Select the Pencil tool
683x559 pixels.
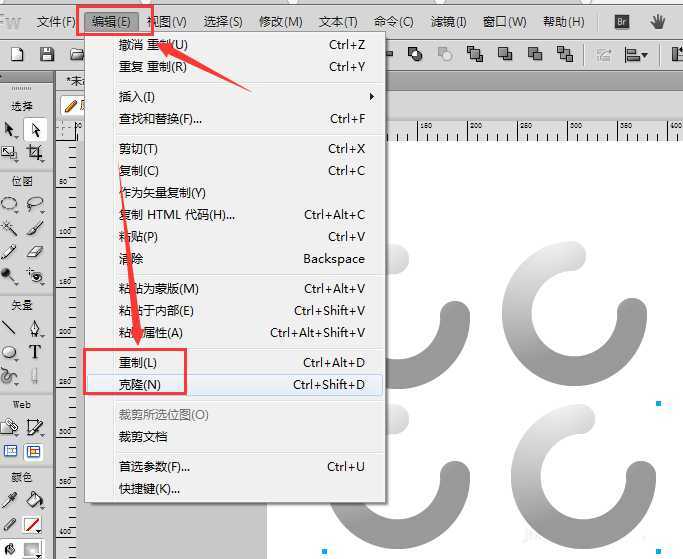coord(9,251)
